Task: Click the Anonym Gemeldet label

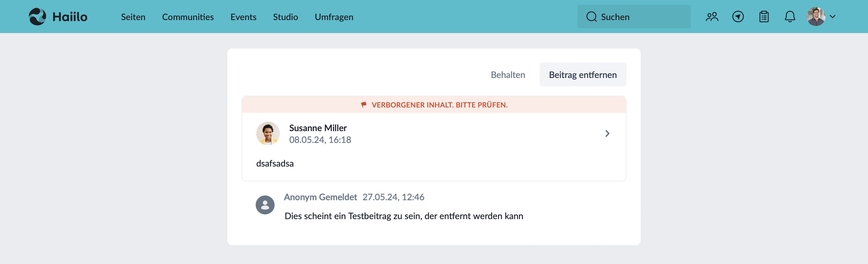Action: [x=320, y=197]
